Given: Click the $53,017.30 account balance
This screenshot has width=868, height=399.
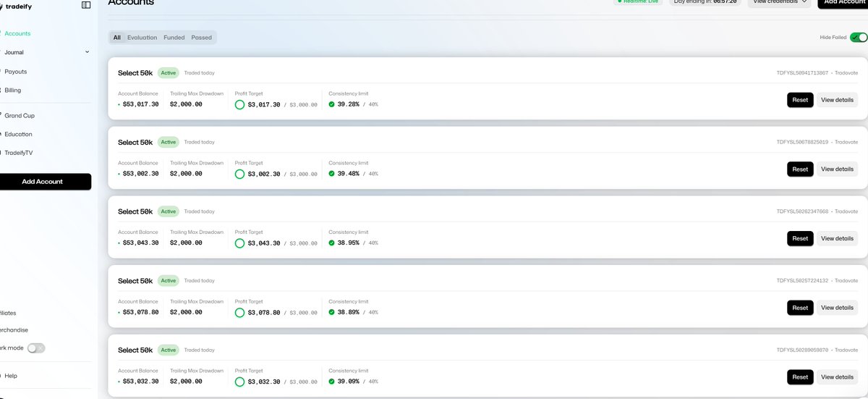Looking at the screenshot, I should tap(140, 104).
